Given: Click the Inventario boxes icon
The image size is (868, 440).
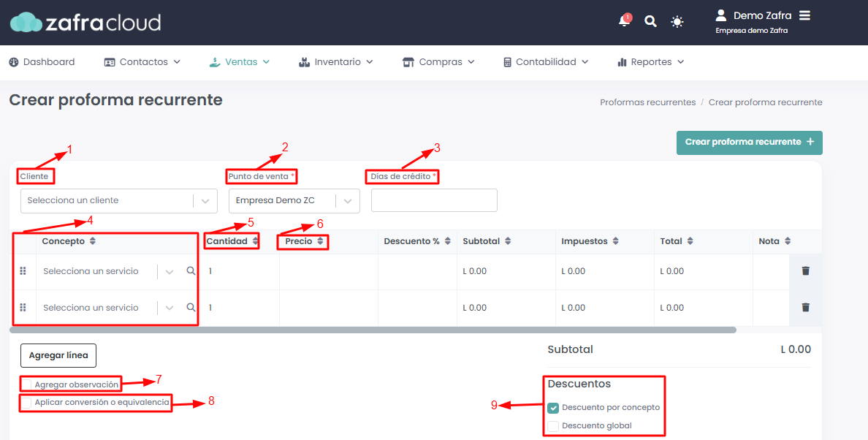Looking at the screenshot, I should tap(304, 62).
